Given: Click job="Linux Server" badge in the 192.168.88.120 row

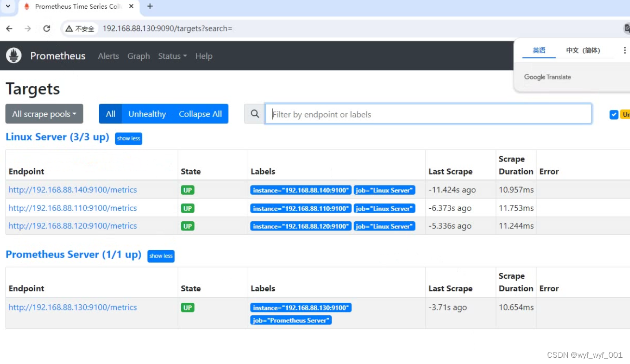Looking at the screenshot, I should 384,226.
